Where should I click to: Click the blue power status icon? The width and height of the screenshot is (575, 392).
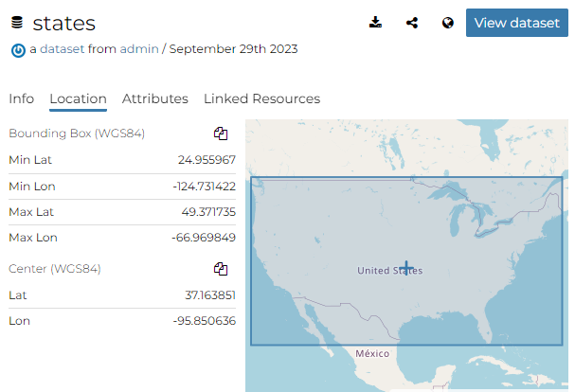pos(18,50)
